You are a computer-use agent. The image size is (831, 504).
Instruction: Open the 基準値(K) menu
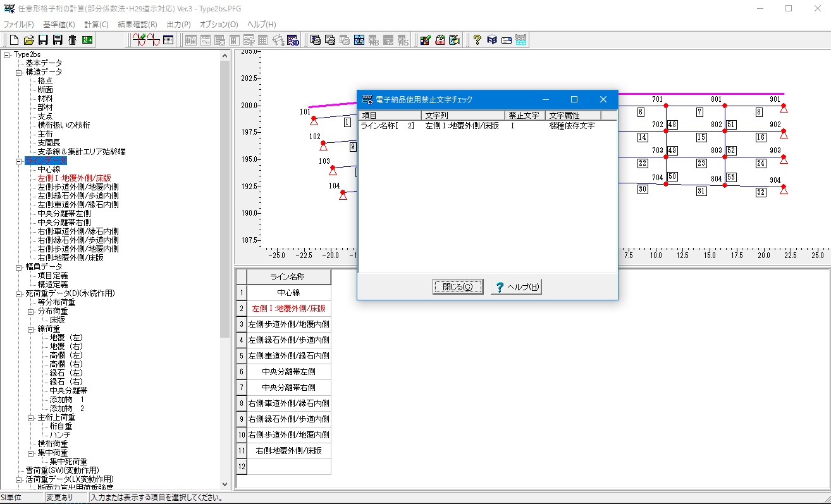[59, 24]
